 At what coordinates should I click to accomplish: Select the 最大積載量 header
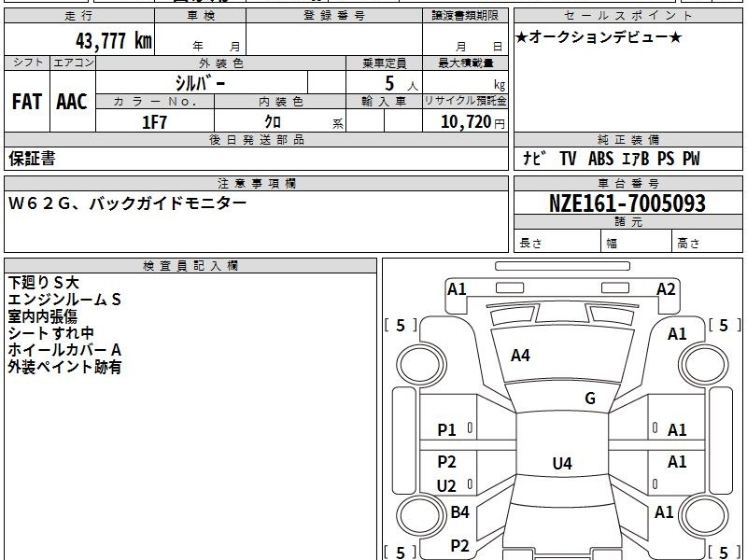pos(465,63)
